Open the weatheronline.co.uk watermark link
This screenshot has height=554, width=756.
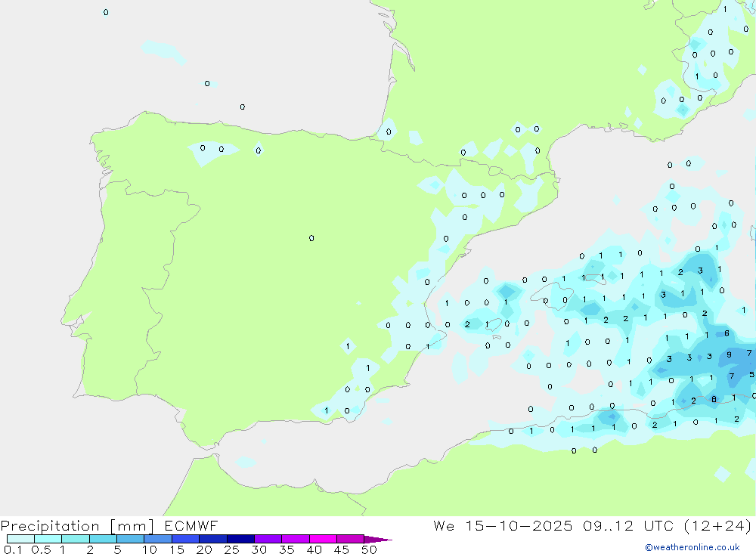(x=692, y=547)
